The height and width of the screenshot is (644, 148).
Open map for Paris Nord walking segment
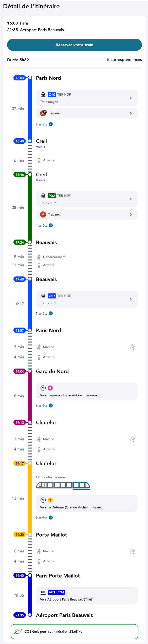(x=133, y=347)
